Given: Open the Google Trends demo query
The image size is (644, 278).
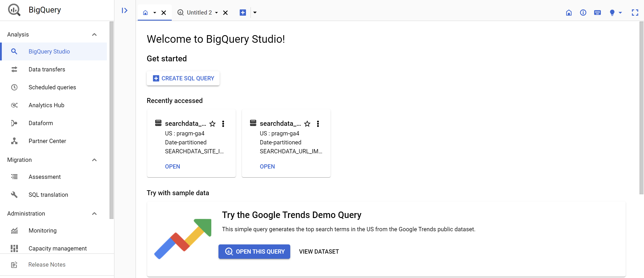Looking at the screenshot, I should pos(254,251).
